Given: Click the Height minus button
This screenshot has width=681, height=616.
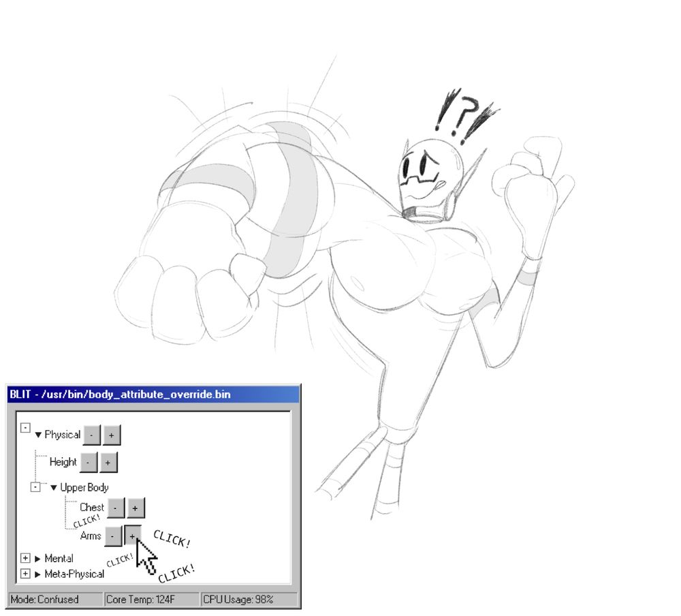Looking at the screenshot, I should tap(88, 463).
